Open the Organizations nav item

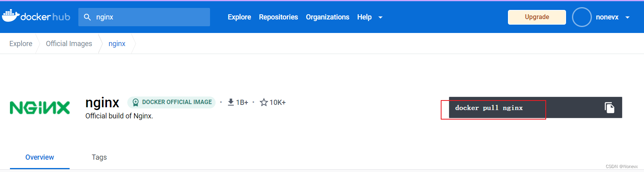click(x=327, y=17)
